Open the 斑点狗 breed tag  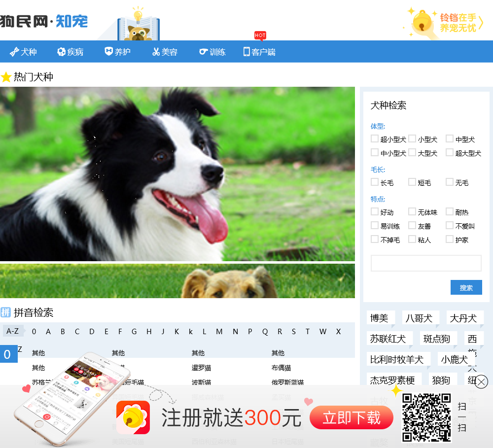(x=438, y=339)
